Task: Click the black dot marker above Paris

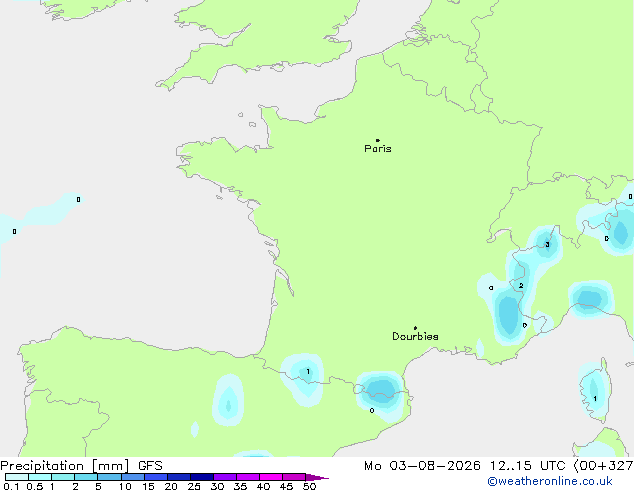Action: click(x=378, y=140)
